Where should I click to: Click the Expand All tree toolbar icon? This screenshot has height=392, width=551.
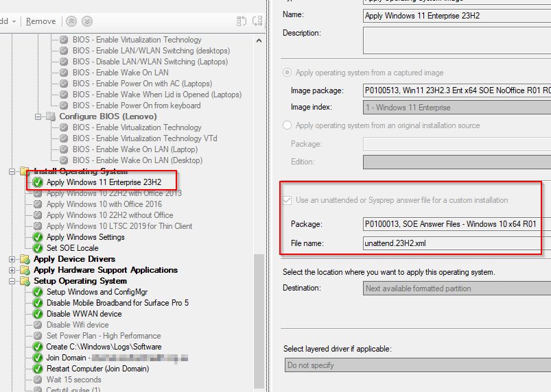(x=242, y=21)
